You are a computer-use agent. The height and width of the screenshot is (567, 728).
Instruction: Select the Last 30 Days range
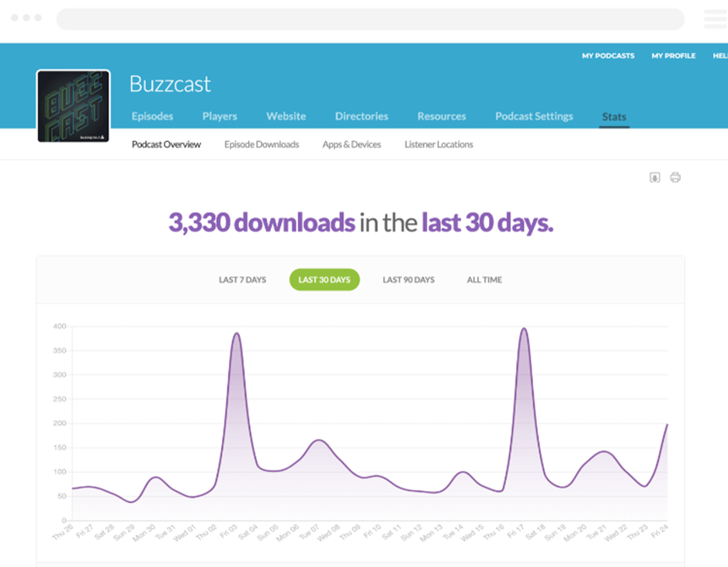tap(324, 280)
